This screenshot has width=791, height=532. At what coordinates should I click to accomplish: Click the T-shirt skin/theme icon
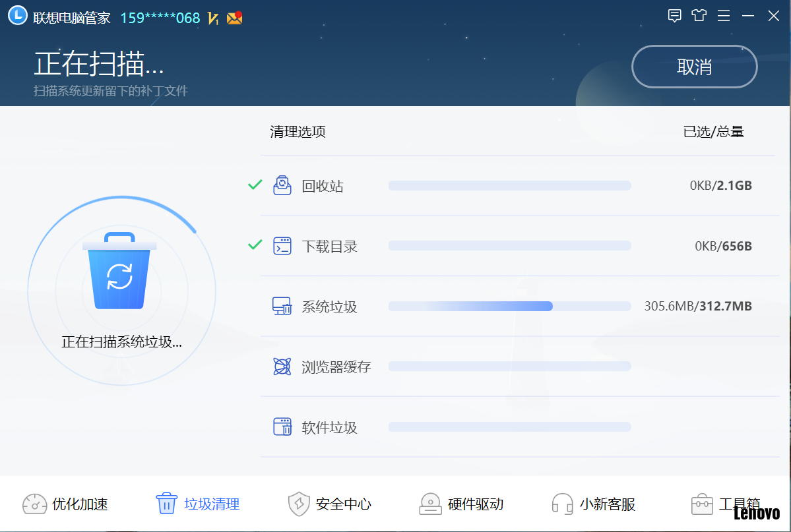tap(699, 15)
